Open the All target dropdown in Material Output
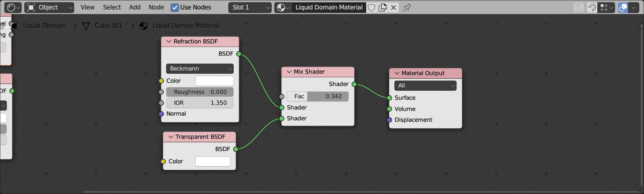 click(425, 86)
